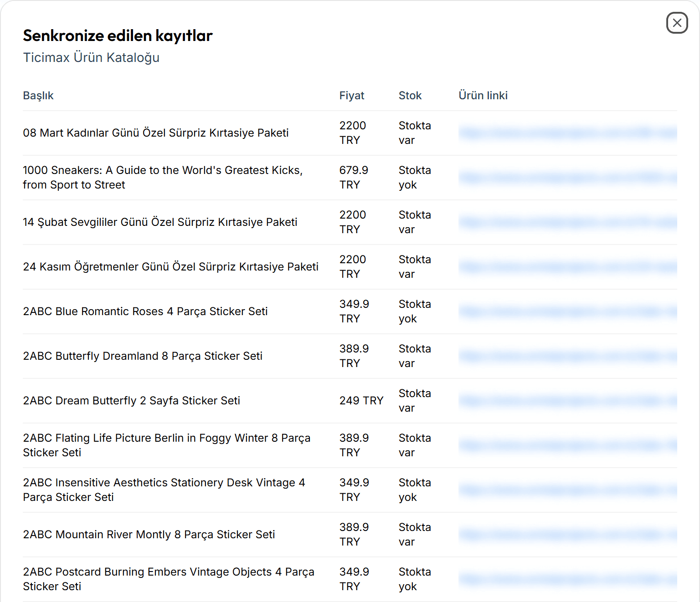
Task: Click the Fiyat column header
Action: (x=352, y=96)
